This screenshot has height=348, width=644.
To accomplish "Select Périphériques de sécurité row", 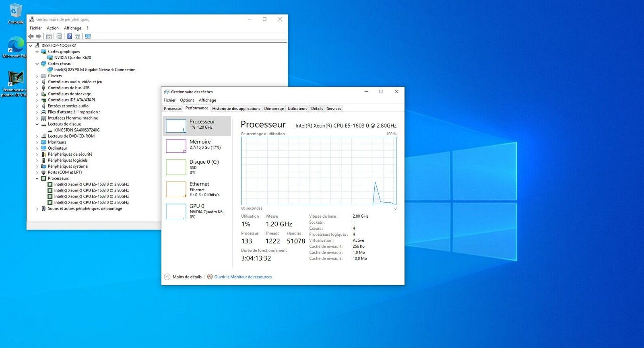I will tap(70, 154).
